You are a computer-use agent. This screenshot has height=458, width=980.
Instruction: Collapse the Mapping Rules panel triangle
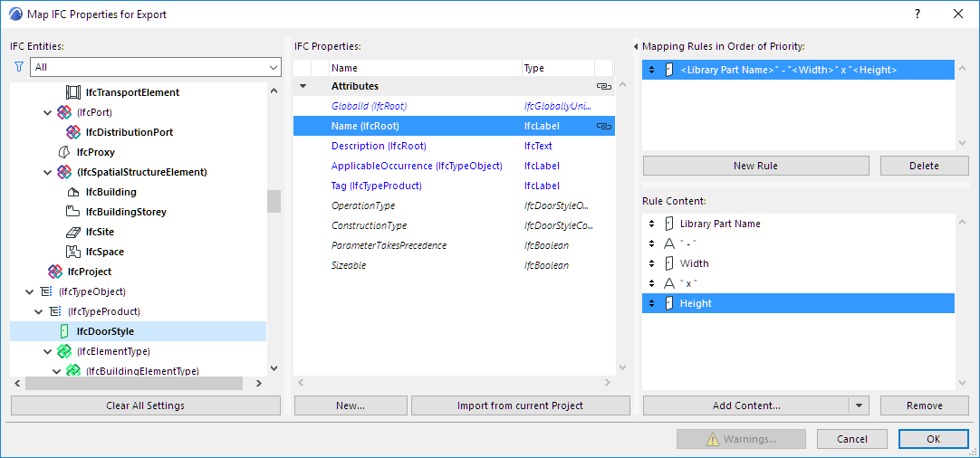[635, 46]
